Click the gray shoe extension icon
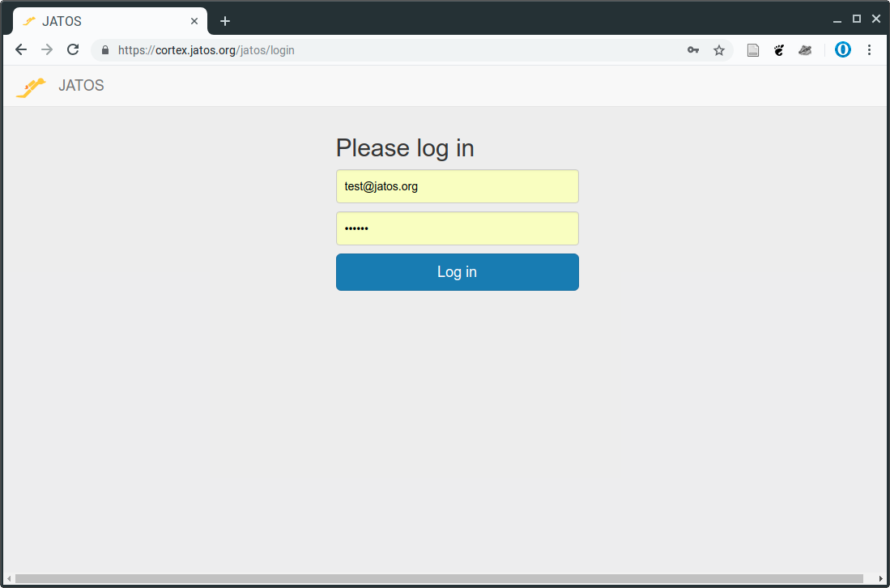This screenshot has width=890, height=588. tap(805, 50)
